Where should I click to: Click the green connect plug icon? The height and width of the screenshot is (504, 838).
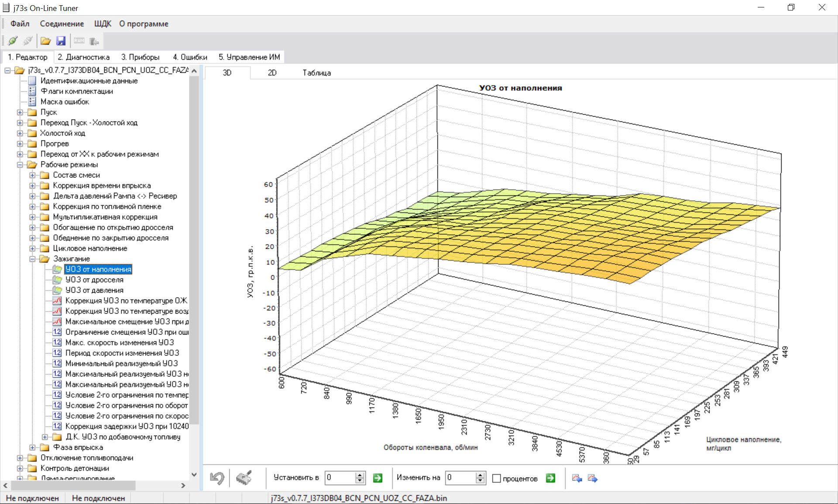[13, 41]
